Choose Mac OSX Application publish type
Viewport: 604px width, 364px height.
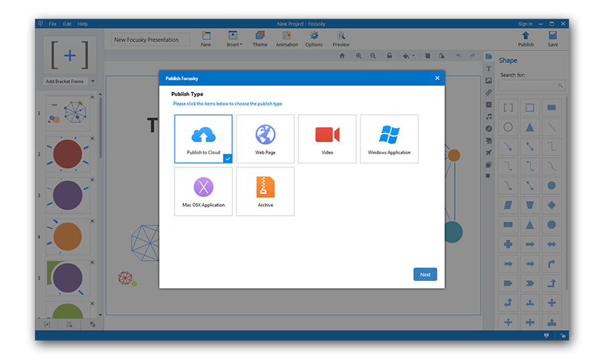(203, 191)
